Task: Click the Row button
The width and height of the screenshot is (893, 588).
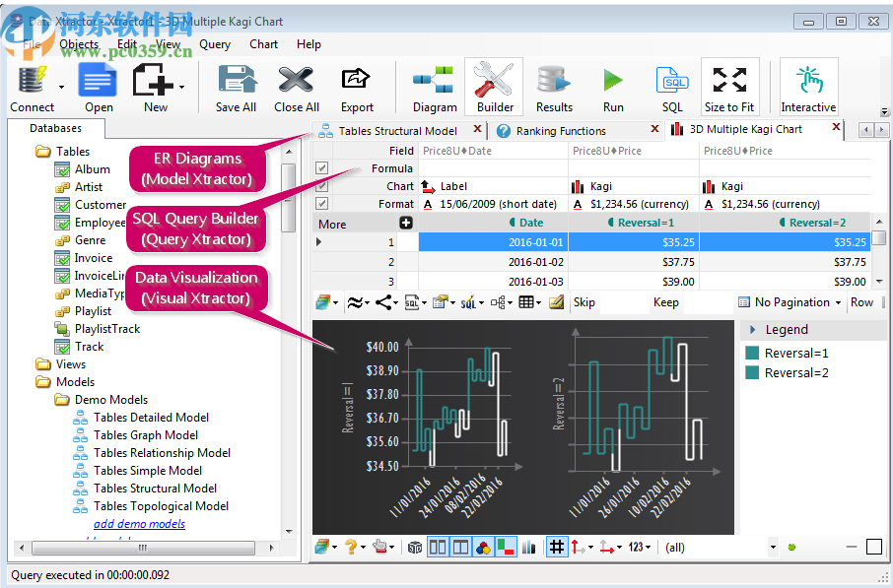Action: tap(861, 302)
